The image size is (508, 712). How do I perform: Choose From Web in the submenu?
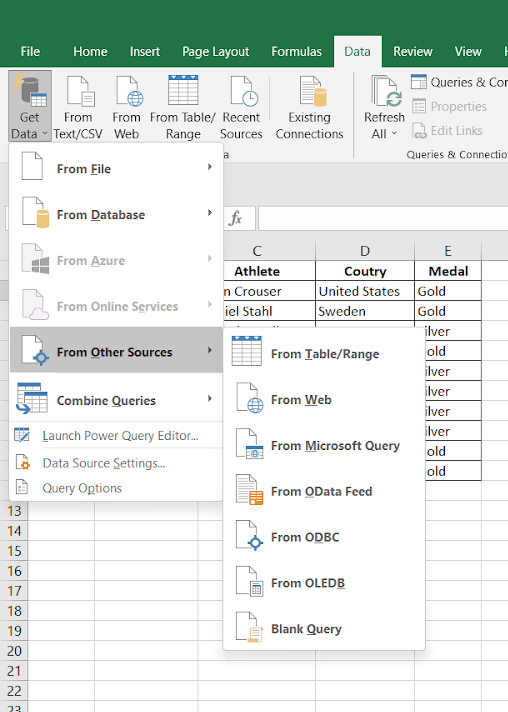tap(324, 400)
